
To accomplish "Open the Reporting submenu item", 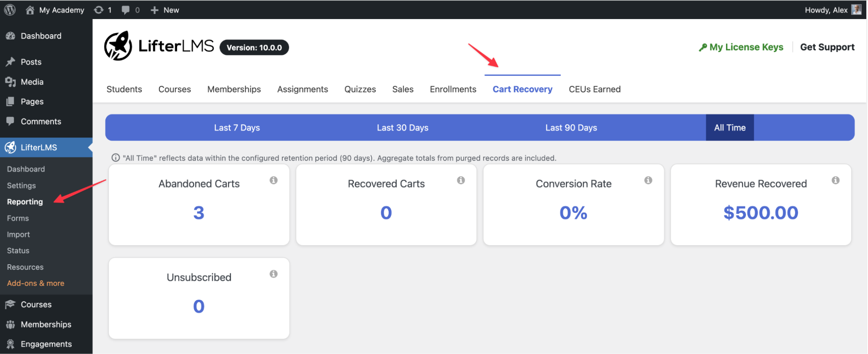I will pos(25,202).
